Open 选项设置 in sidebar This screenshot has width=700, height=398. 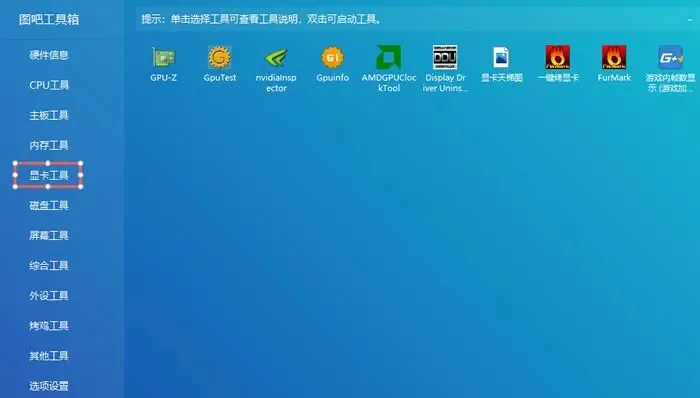coord(49,386)
